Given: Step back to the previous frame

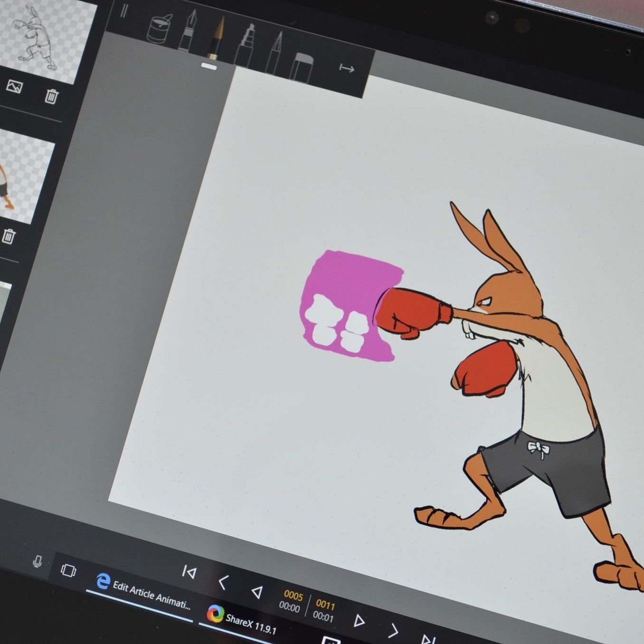Looking at the screenshot, I should pyautogui.click(x=223, y=582).
